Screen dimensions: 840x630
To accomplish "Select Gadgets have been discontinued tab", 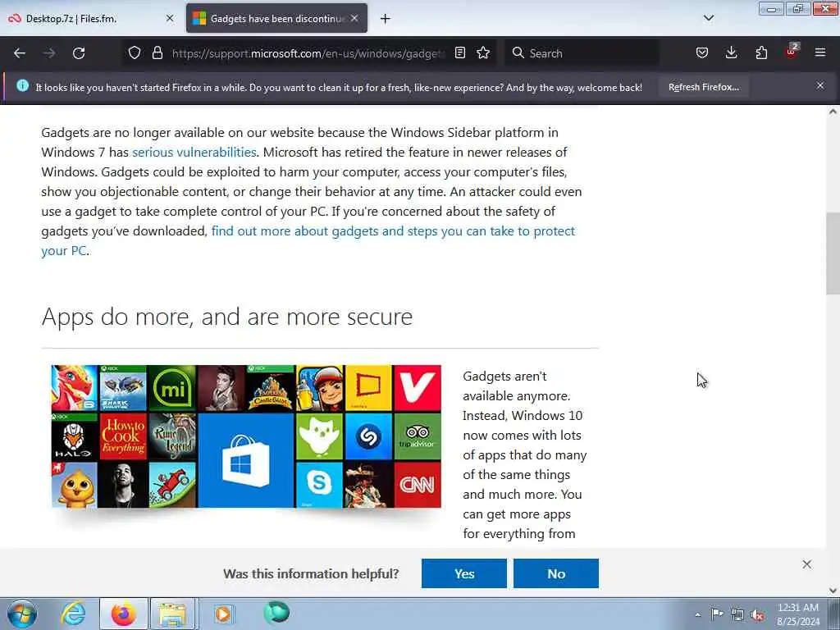I will [x=276, y=19].
